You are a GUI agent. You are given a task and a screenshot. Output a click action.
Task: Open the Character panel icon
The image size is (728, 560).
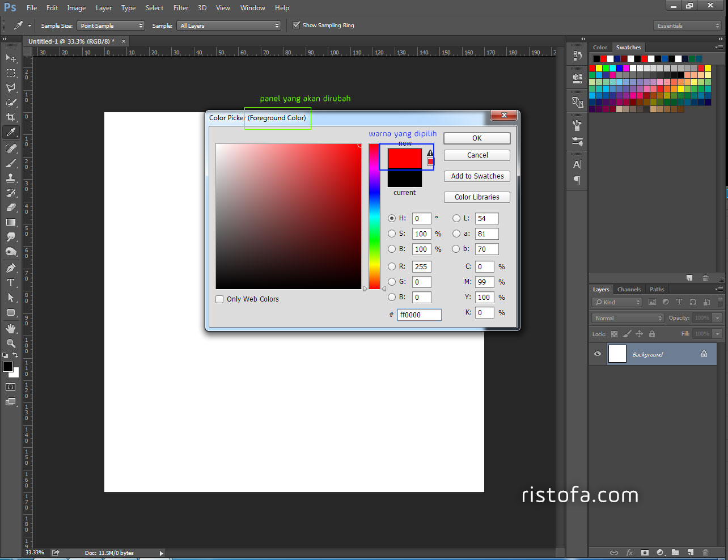pyautogui.click(x=577, y=165)
